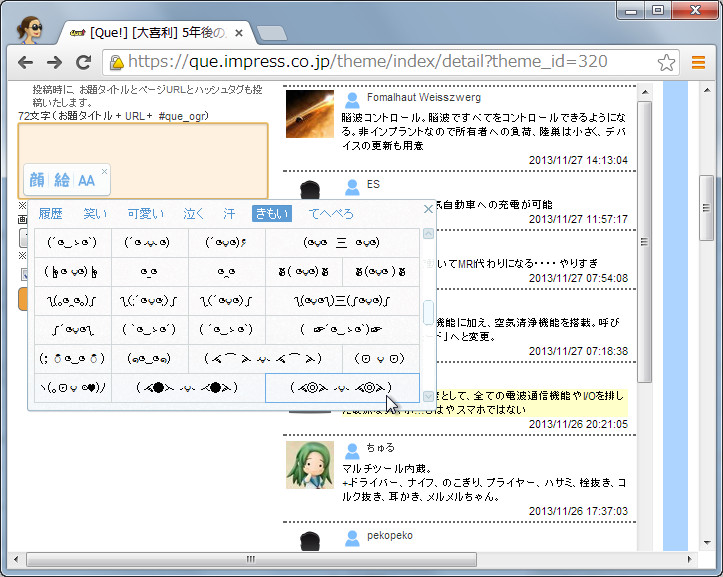Click the address bar URL field
The height and width of the screenshot is (577, 723).
click(391, 62)
